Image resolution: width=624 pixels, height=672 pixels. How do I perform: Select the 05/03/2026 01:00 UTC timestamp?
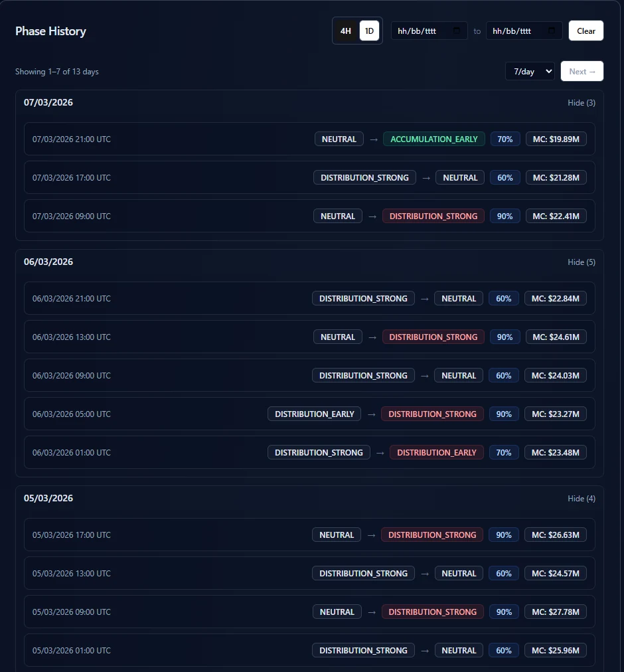(72, 651)
